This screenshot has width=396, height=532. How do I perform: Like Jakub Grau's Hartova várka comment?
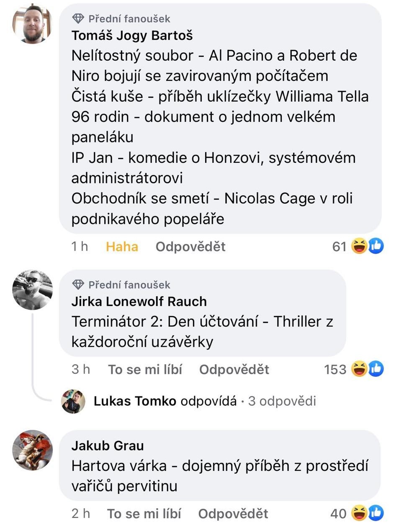pos(144,514)
